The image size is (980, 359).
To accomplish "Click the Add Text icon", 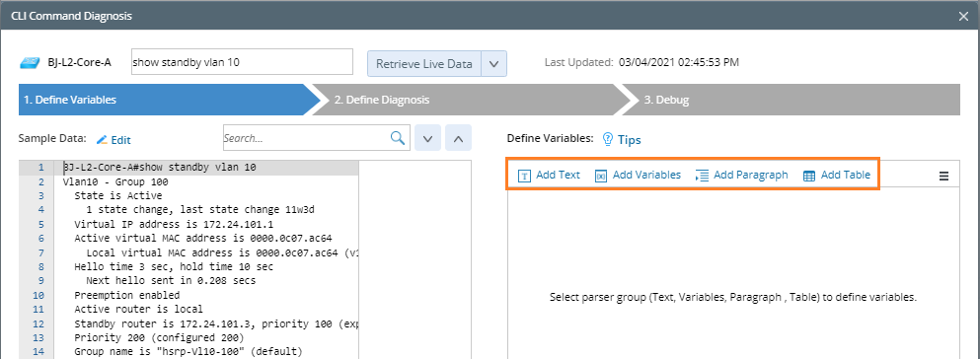I will click(524, 177).
